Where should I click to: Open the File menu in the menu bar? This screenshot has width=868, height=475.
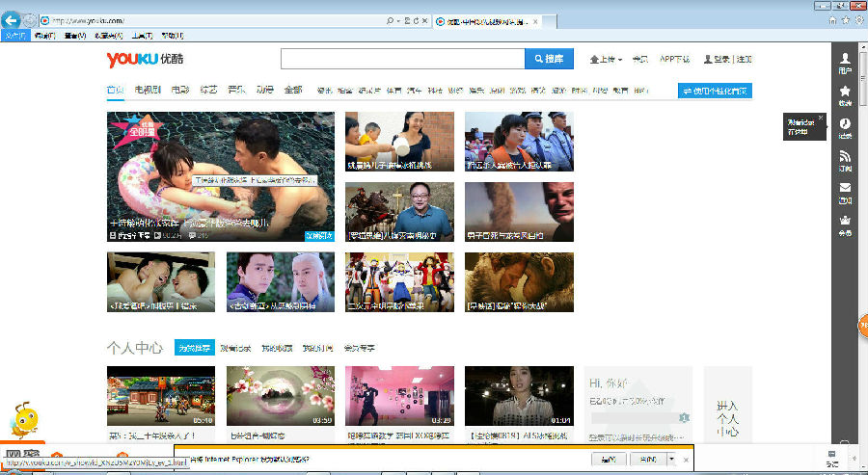(x=15, y=35)
